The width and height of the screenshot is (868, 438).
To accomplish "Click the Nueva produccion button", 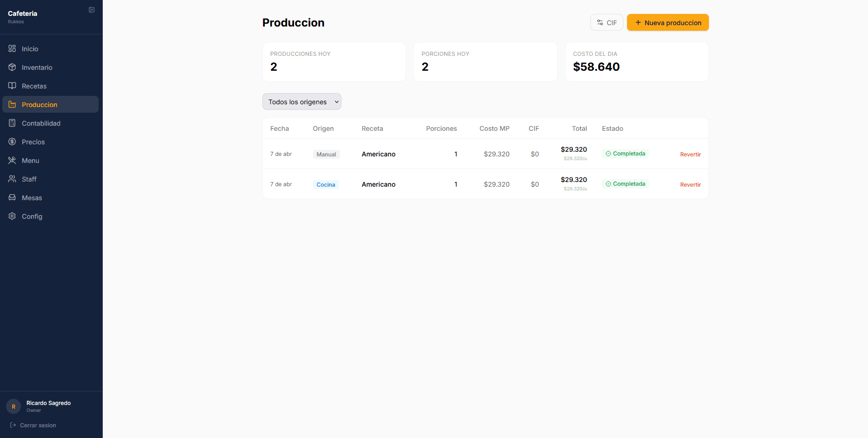I will pos(668,23).
